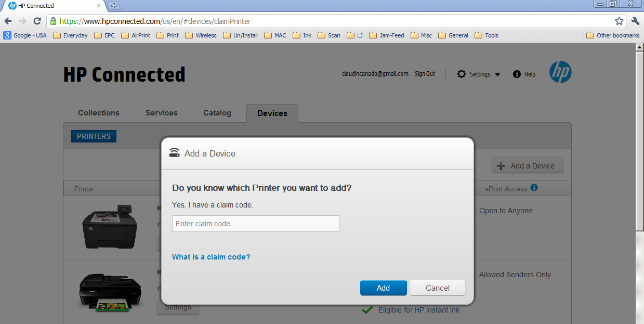The height and width of the screenshot is (324, 644).
Task: Reload the page with the refresh icon
Action: point(37,21)
